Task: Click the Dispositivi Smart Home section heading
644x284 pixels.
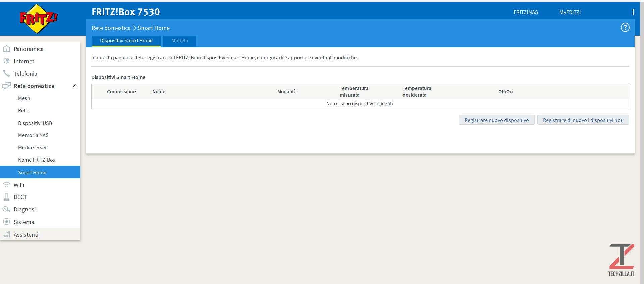Action: [118, 77]
